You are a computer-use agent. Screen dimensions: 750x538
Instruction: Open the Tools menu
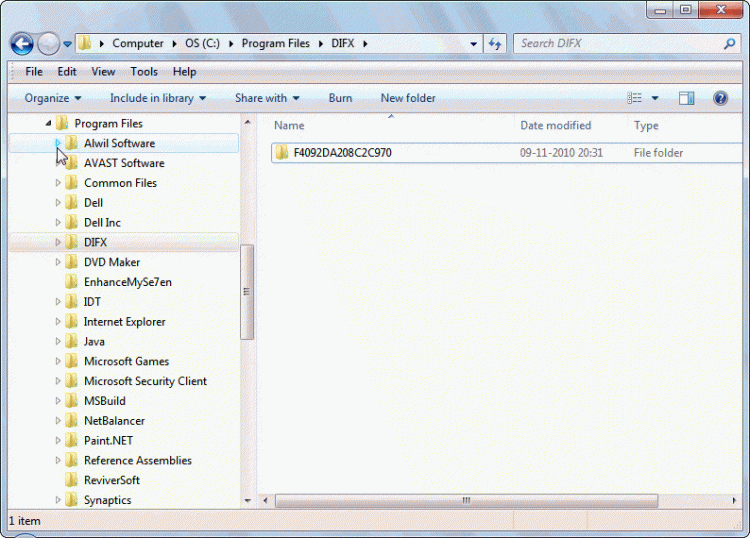coord(144,72)
